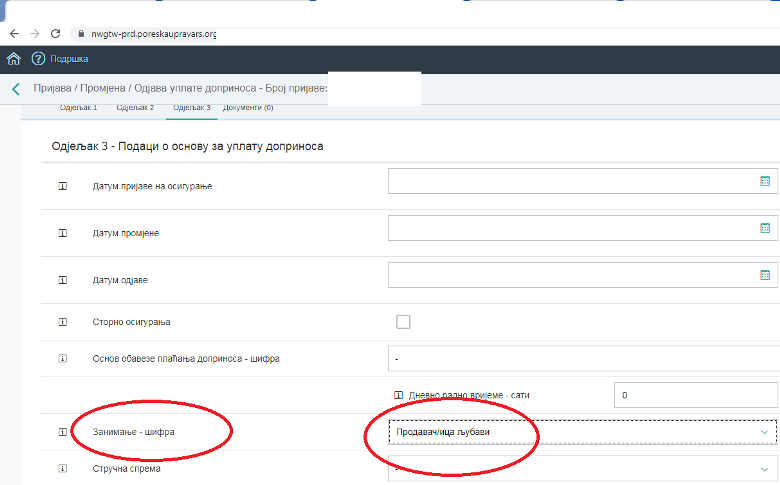Click info icon beside Занимање - шифра
780x485 pixels.
(62, 432)
